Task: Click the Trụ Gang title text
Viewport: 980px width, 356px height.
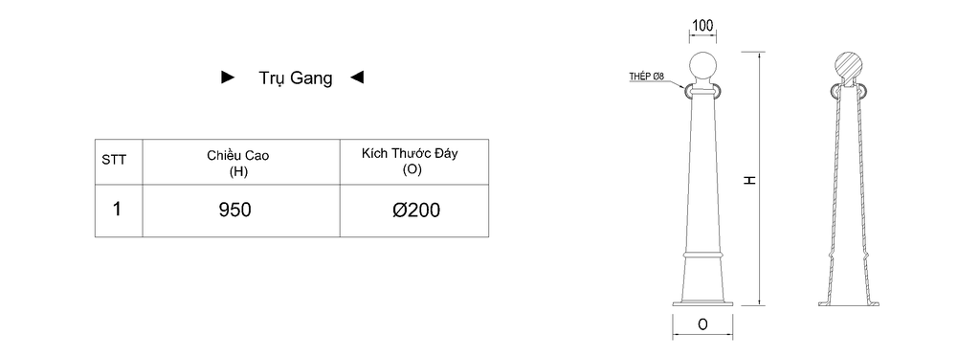Action: click(x=296, y=78)
